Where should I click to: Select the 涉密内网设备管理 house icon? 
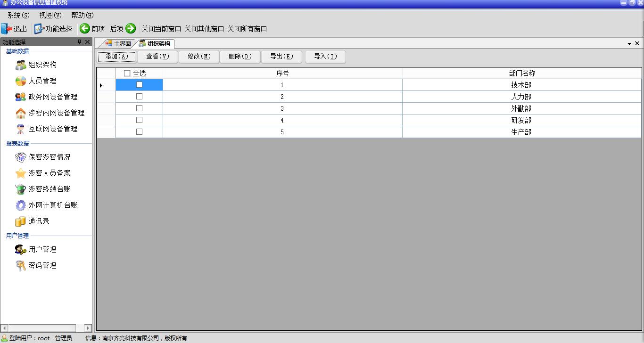coord(21,113)
